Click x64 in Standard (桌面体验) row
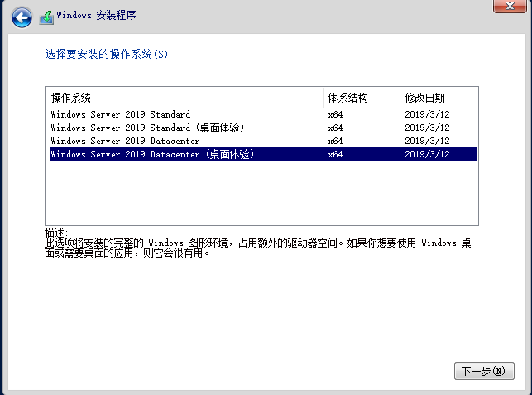 pyautogui.click(x=335, y=128)
